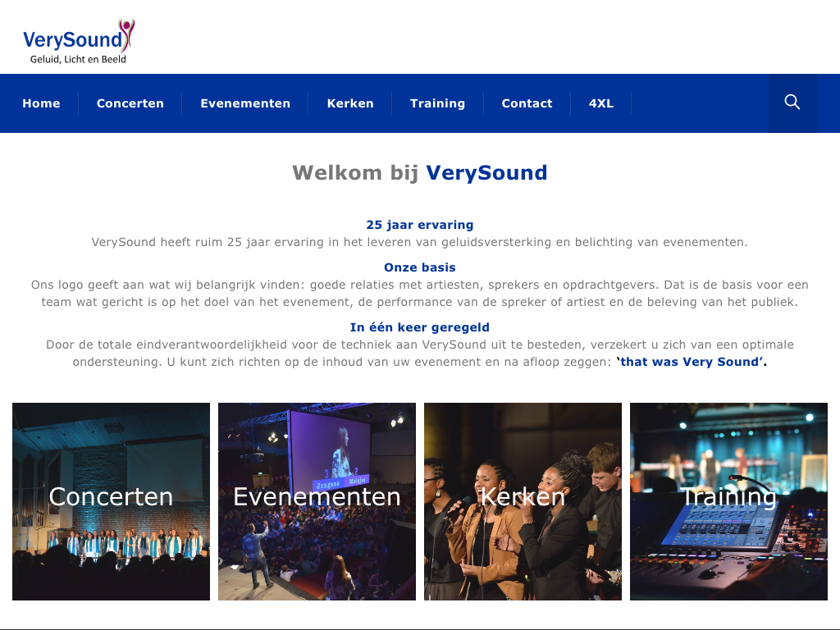Click the 'that was Very Sound' text
Image resolution: width=840 pixels, height=630 pixels.
pos(691,362)
